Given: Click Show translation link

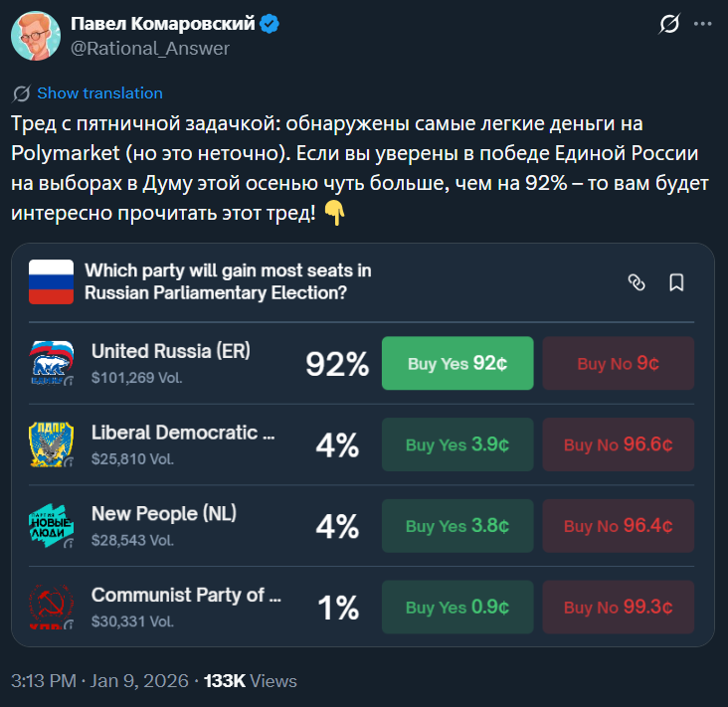Looking at the screenshot, I should click(x=99, y=93).
